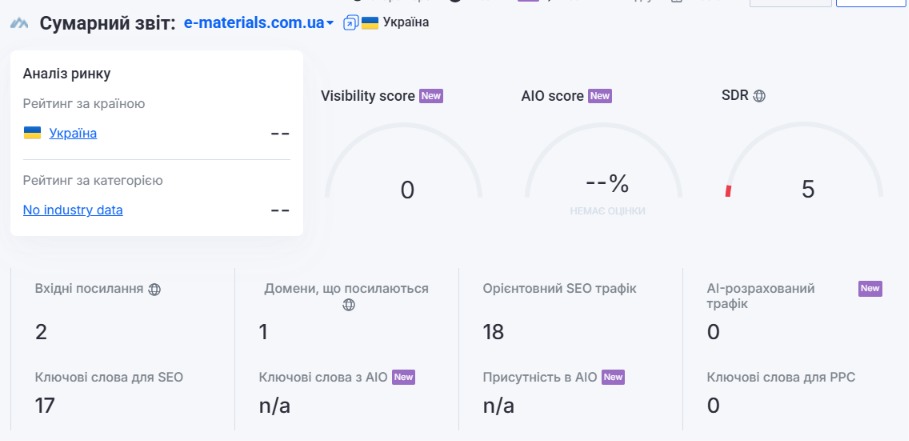Open the No industry data link

pyautogui.click(x=73, y=210)
